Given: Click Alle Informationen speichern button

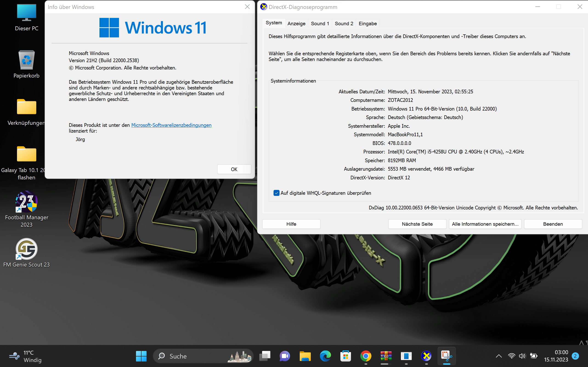Looking at the screenshot, I should point(485,224).
